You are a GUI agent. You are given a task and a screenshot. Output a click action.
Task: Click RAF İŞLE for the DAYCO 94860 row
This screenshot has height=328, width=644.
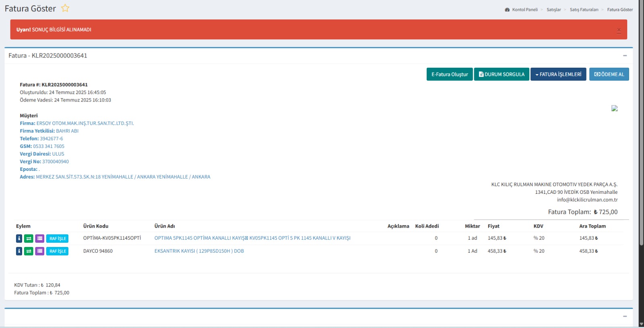coord(58,251)
